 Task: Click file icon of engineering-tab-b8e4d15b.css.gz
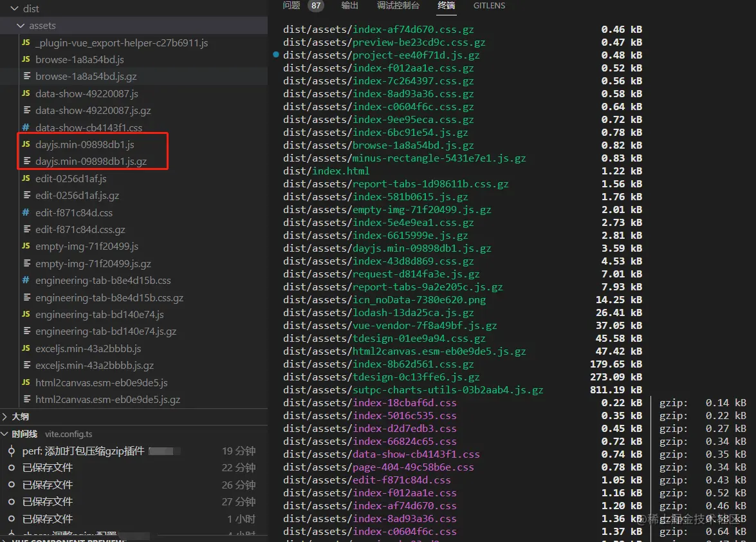[x=26, y=297]
